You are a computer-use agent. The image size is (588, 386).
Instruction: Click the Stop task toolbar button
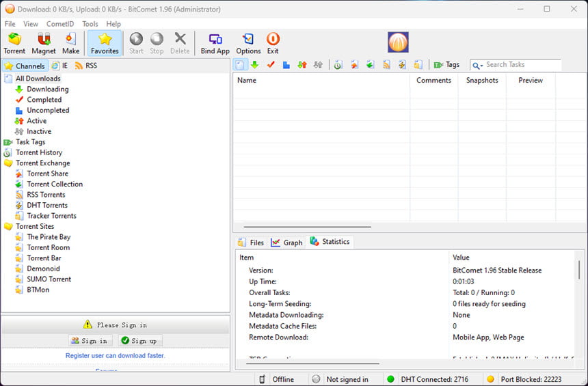tap(157, 44)
